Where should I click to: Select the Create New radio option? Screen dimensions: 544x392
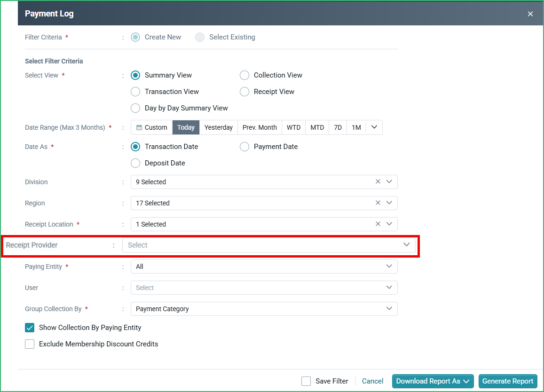(135, 37)
